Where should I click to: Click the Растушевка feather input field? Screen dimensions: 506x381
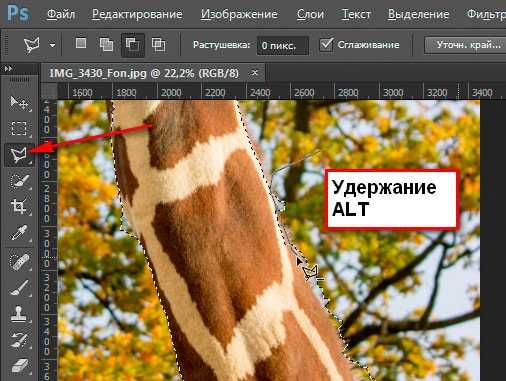pyautogui.click(x=283, y=45)
